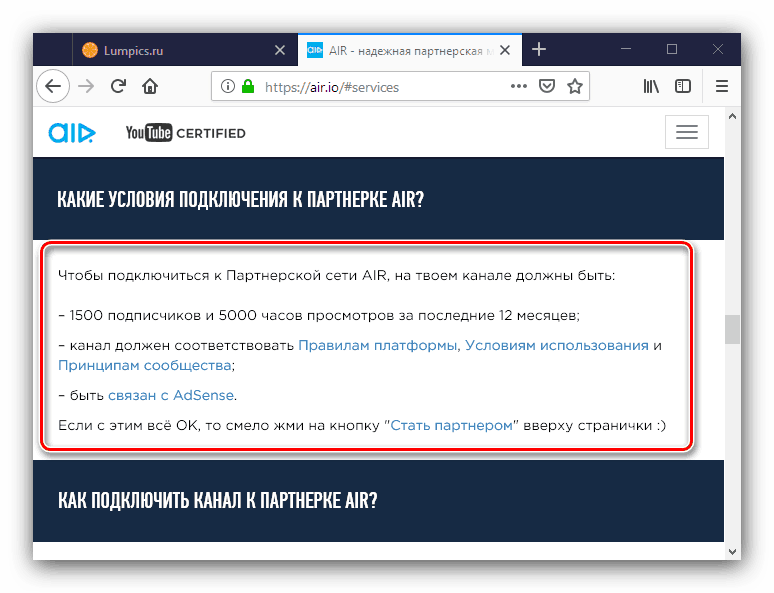This screenshot has width=774, height=593.
Task: Open page actions three-dot menu
Action: 519,86
